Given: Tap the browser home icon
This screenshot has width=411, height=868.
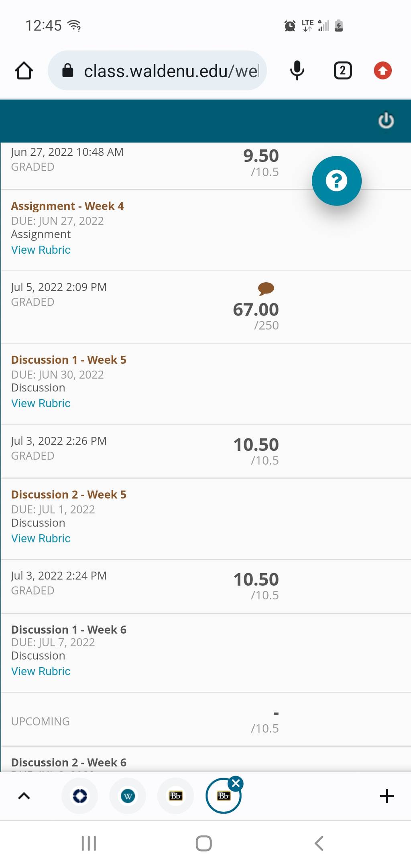Looking at the screenshot, I should [24, 71].
